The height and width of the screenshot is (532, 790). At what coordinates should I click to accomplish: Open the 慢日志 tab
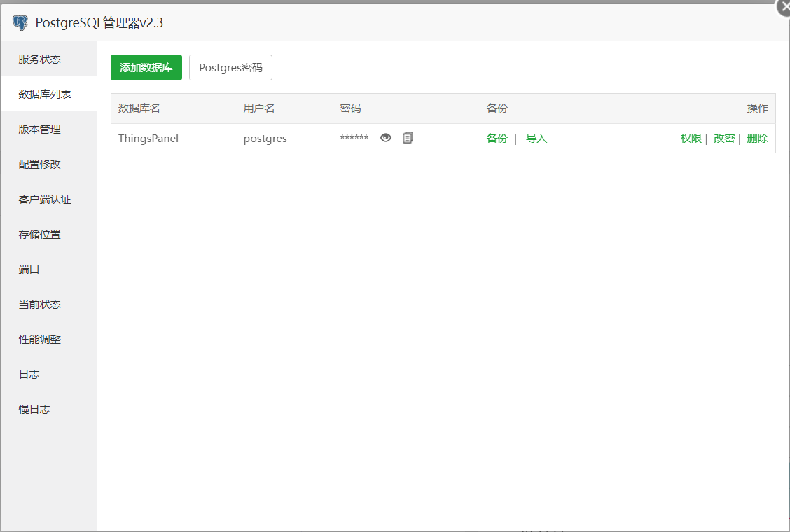[49, 409]
